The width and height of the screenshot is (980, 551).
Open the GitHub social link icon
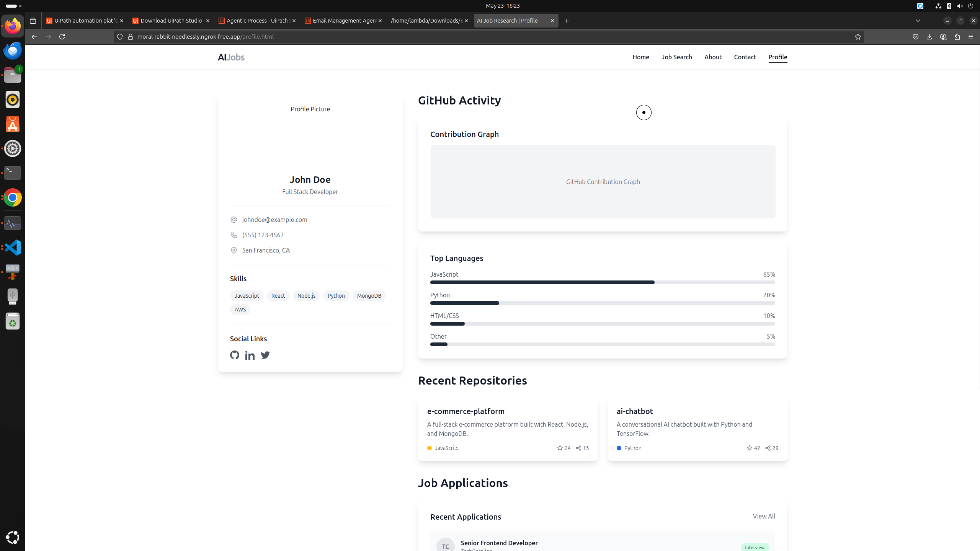pyautogui.click(x=235, y=355)
